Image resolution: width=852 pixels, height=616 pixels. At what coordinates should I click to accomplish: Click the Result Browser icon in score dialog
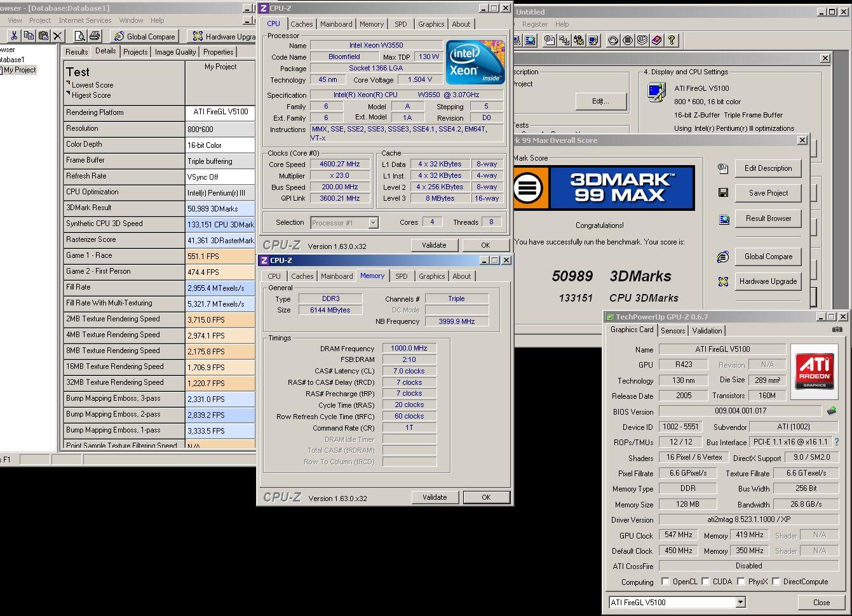[724, 219]
